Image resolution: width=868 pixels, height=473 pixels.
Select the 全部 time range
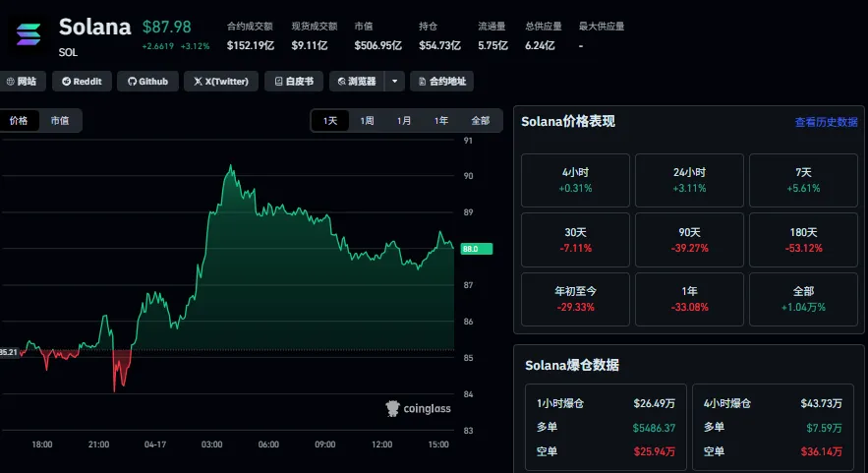click(x=481, y=121)
